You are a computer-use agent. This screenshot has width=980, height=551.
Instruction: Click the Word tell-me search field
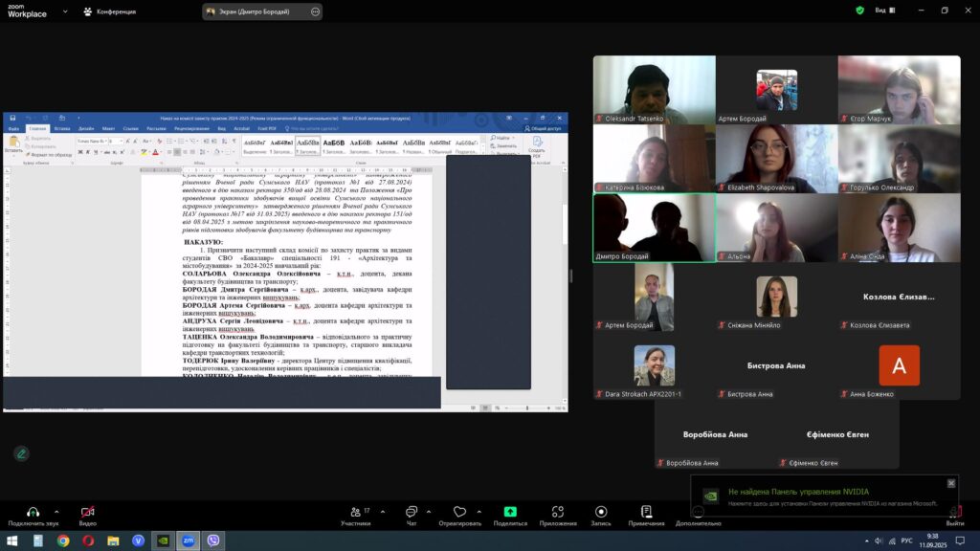[312, 129]
